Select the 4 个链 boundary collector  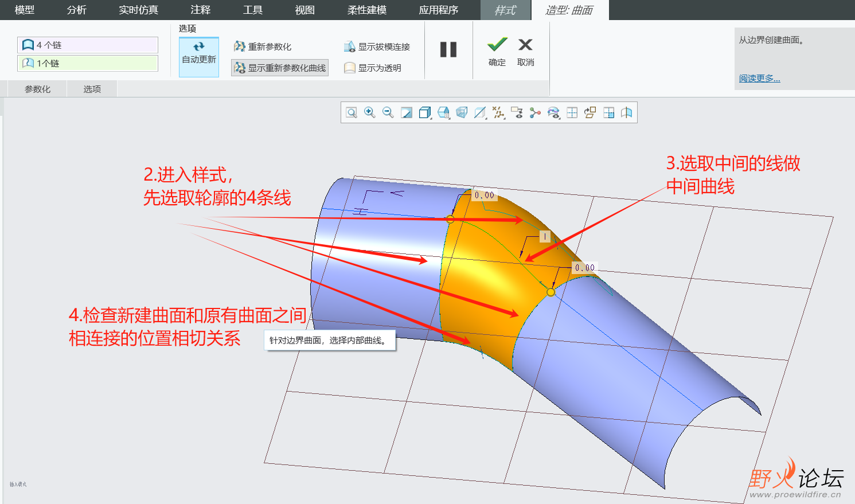(x=88, y=45)
